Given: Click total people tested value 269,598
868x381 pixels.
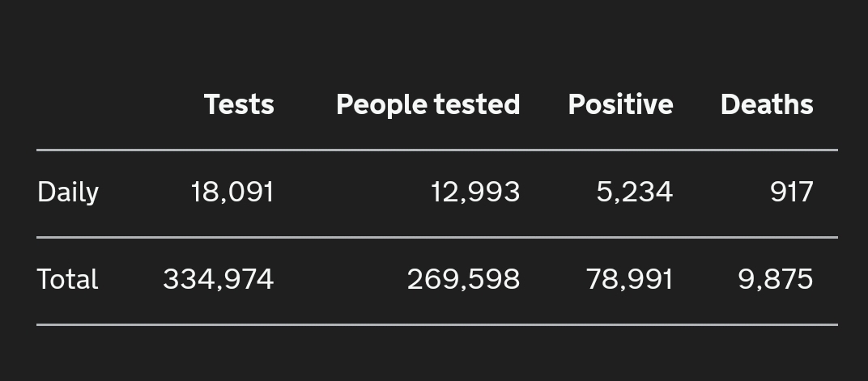Looking at the screenshot, I should [x=464, y=279].
